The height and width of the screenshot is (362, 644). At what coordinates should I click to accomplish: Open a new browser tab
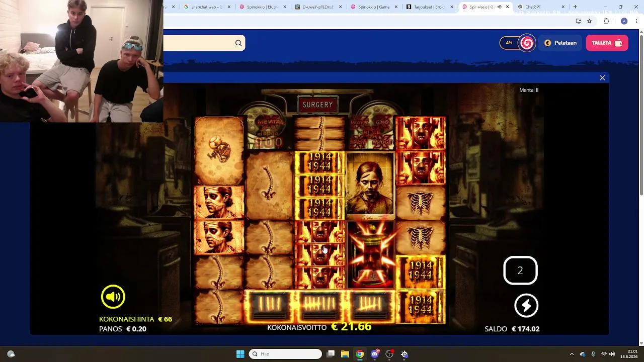(575, 7)
